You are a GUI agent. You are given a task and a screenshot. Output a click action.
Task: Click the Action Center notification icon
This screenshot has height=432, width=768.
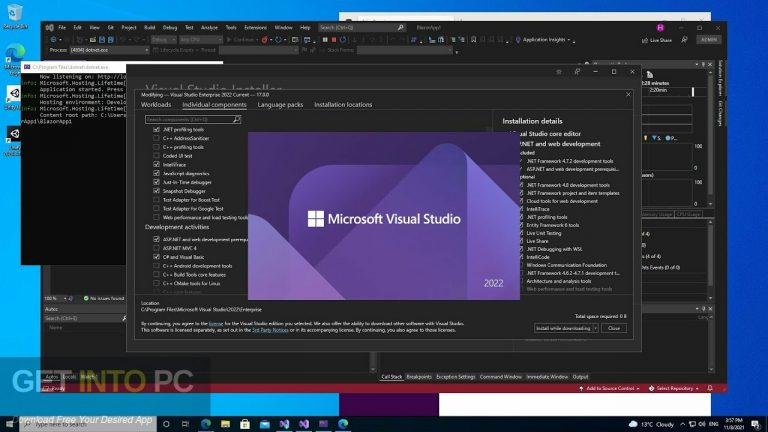(756, 424)
